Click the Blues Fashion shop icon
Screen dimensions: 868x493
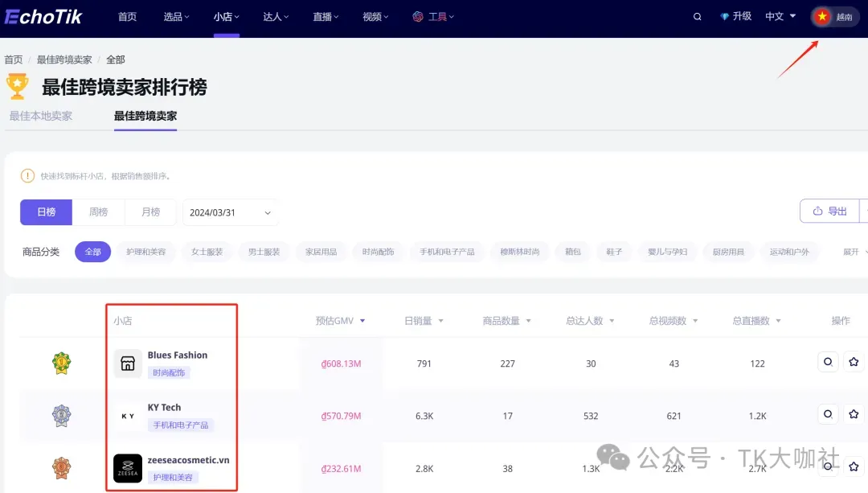(x=128, y=364)
